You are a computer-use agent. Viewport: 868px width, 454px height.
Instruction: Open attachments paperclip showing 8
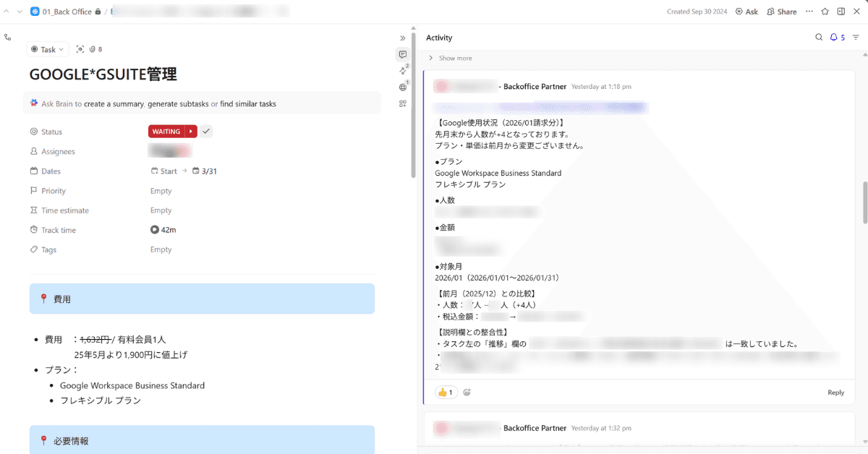coord(95,49)
